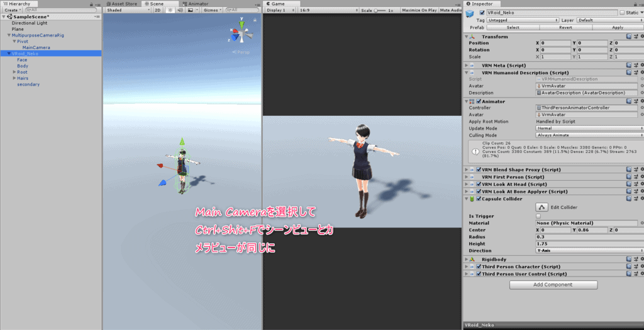Expand the Root object in Hierarchy
This screenshot has height=330, width=644.
click(14, 72)
